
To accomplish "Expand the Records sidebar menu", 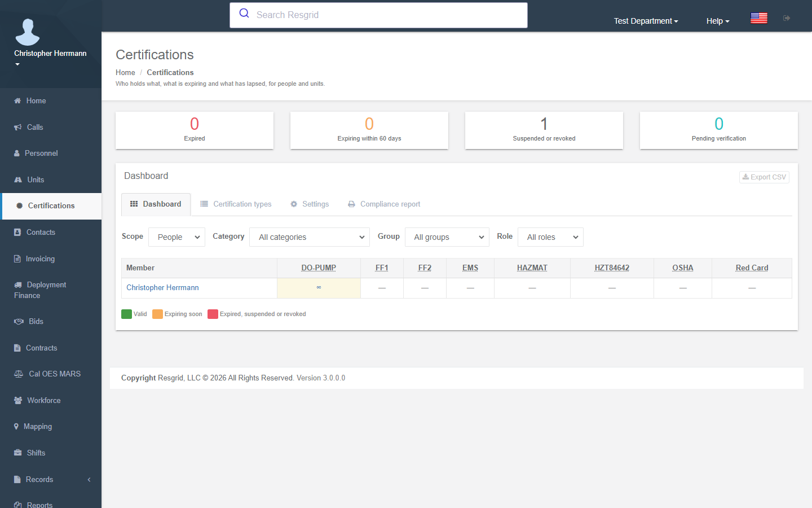I will (51, 479).
